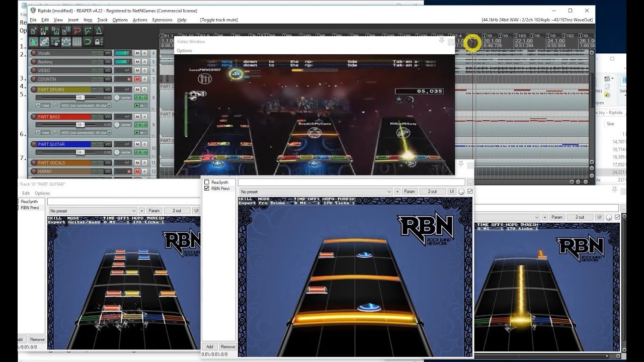Click the TRIM envelope button on PART BASS
The height and width of the screenshot is (362, 644).
(x=43, y=133)
